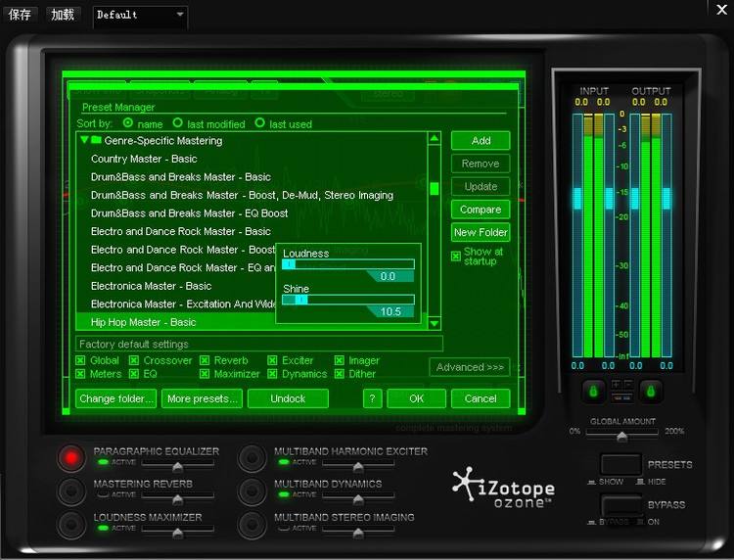This screenshot has width=734, height=560.
Task: Toggle Multiband Dynamics ACTIVE indicator
Action: pos(283,494)
